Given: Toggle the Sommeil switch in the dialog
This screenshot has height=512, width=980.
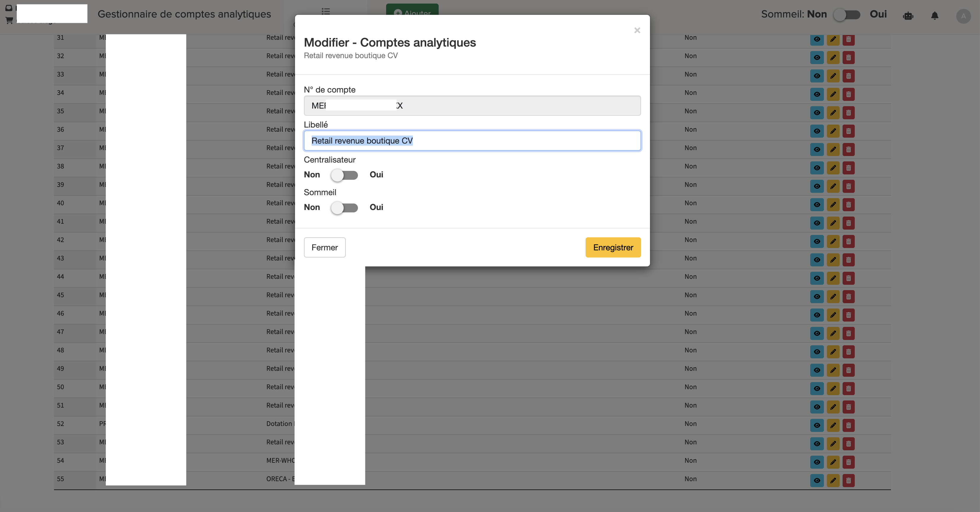Looking at the screenshot, I should (x=344, y=208).
